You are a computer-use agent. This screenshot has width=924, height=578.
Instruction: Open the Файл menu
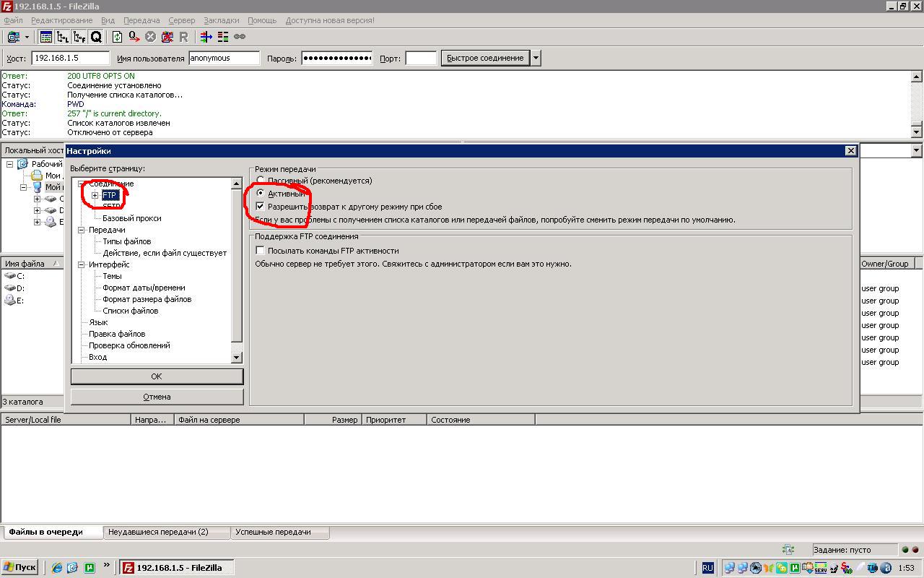[14, 20]
